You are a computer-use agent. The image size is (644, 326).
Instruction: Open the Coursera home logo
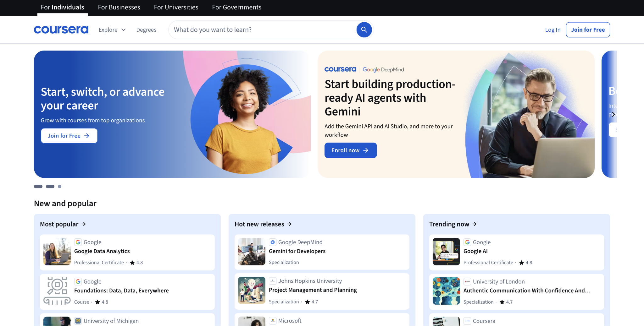coord(61,30)
